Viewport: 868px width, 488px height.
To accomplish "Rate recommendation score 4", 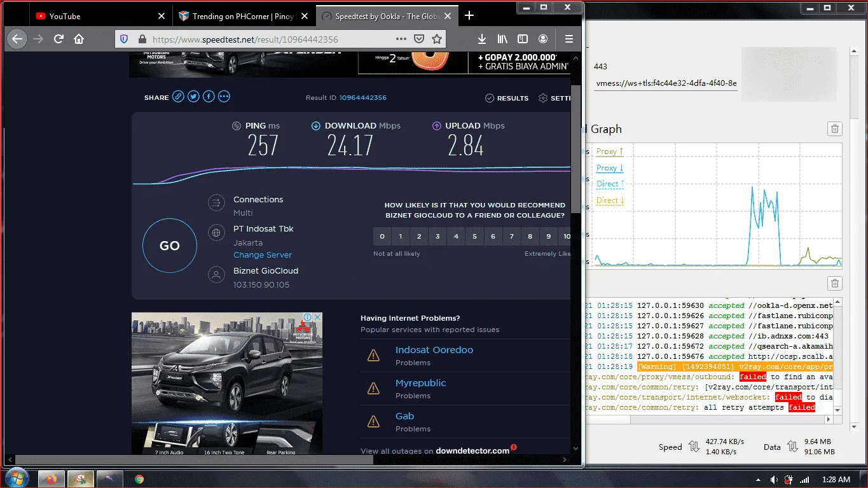I will [456, 237].
